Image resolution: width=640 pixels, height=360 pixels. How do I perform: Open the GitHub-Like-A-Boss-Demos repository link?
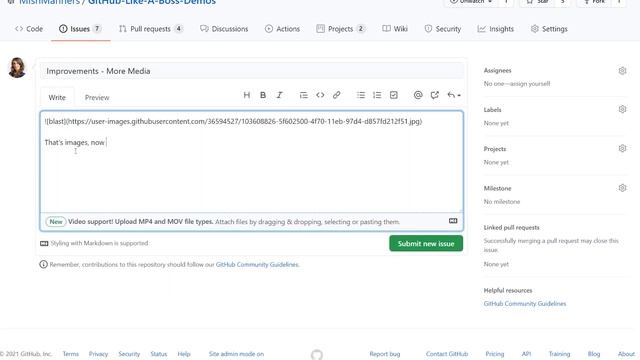(x=152, y=2)
